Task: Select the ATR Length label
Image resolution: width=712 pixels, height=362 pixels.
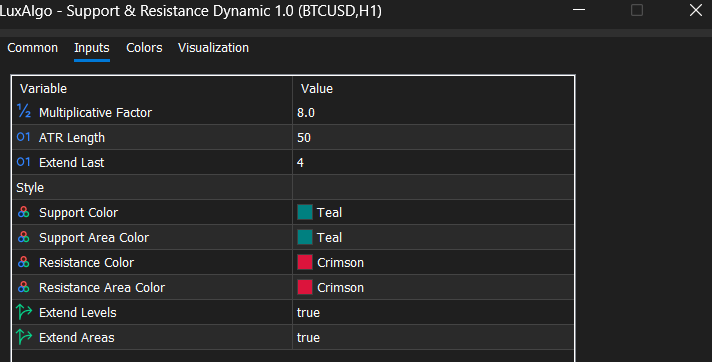Action: point(72,138)
